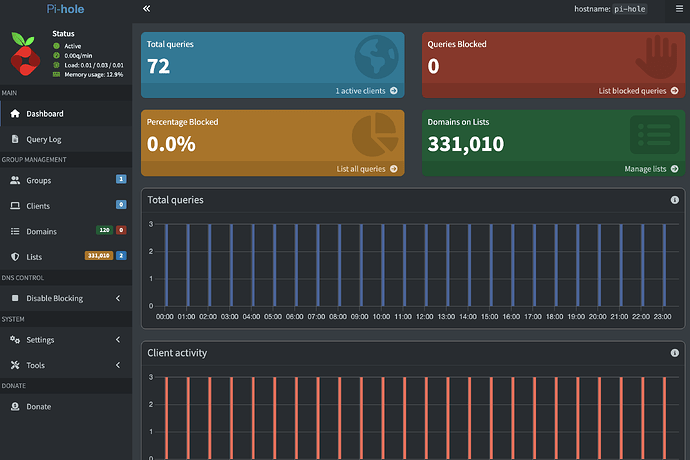This screenshot has width=690, height=460.
Task: Open the Donate menu item
Action: click(66, 406)
